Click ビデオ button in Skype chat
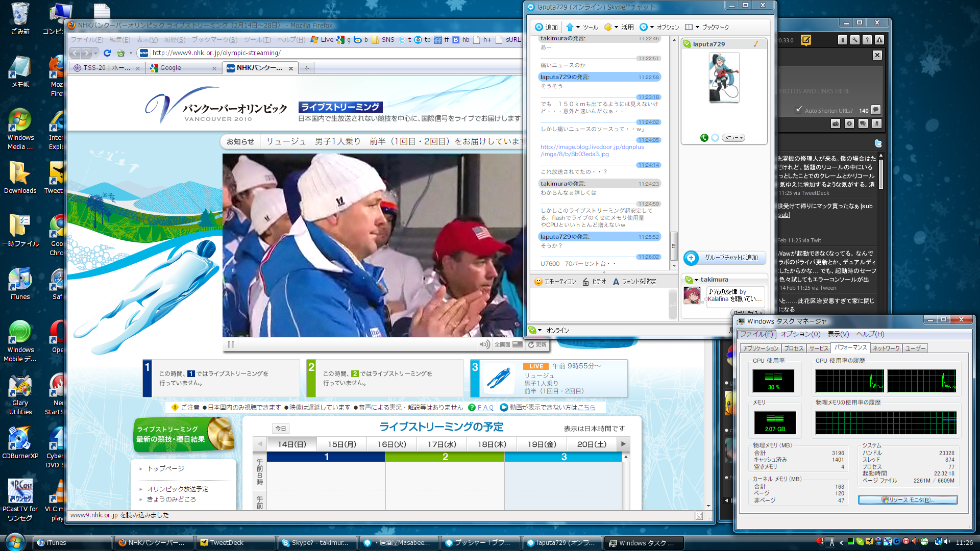This screenshot has width=980, height=551. click(594, 282)
